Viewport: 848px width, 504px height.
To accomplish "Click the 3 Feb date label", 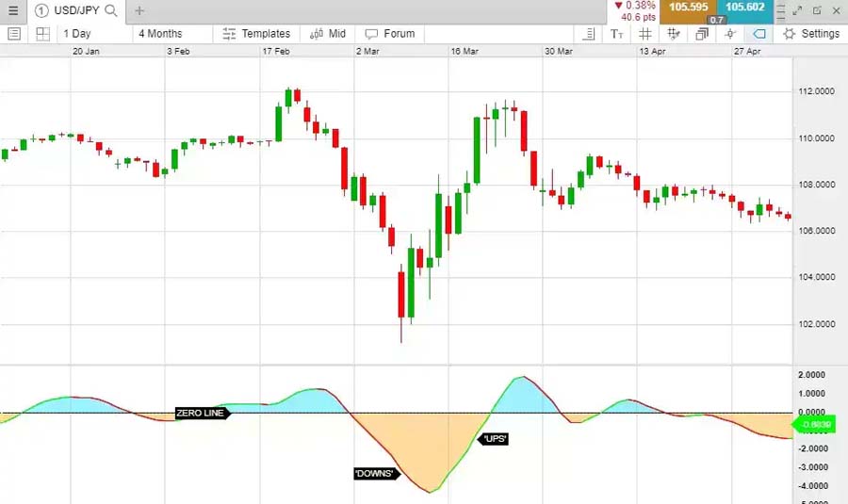I will [x=178, y=52].
